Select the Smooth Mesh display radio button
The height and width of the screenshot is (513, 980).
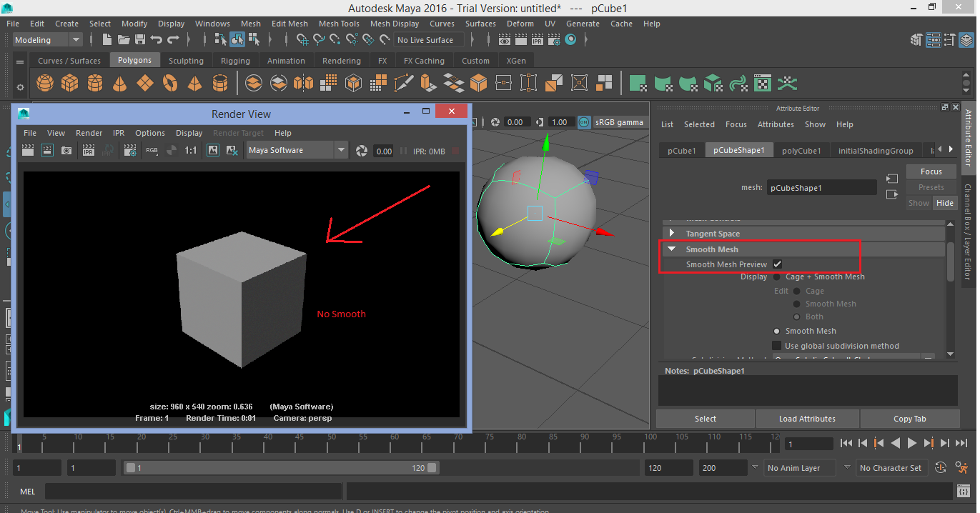click(x=777, y=331)
